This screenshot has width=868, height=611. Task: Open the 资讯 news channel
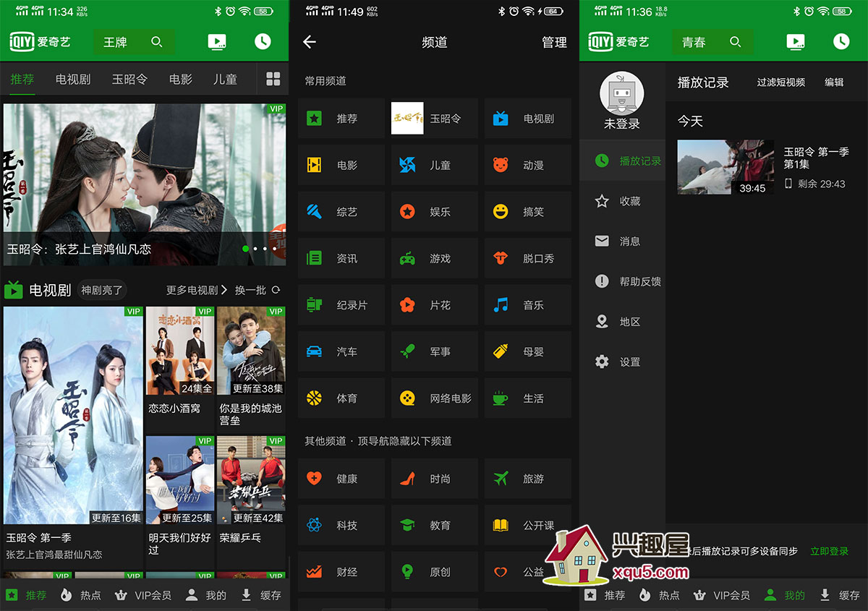pos(341,258)
